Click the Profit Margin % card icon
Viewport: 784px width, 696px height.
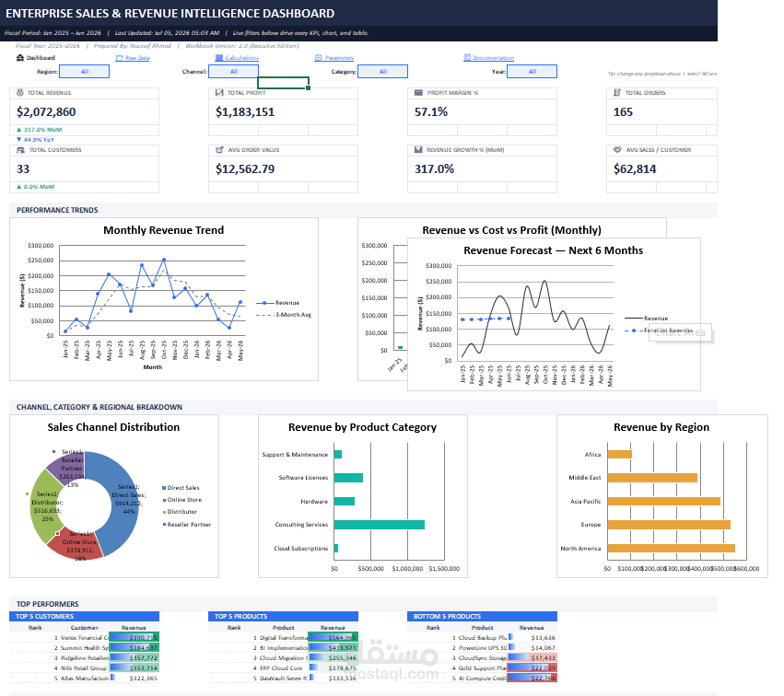418,92
